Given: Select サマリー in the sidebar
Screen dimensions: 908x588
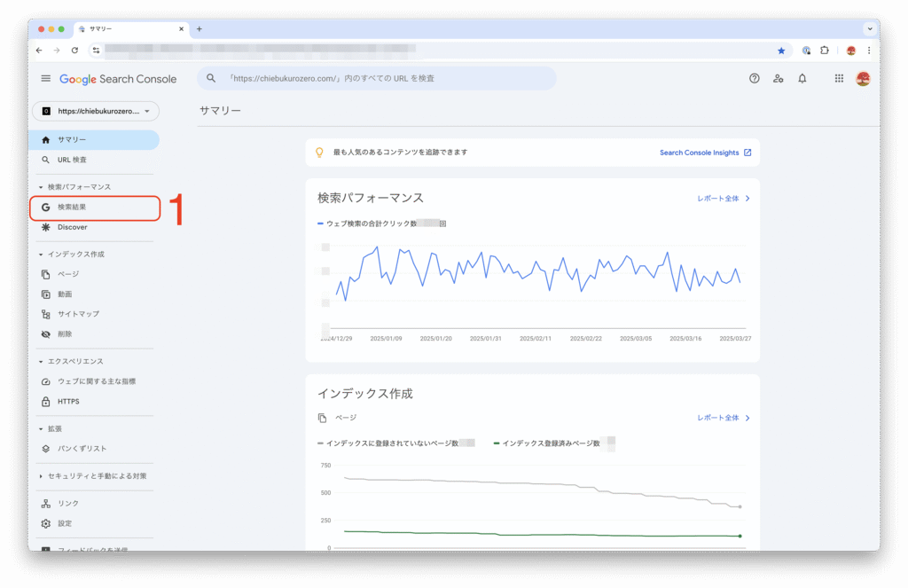Looking at the screenshot, I should click(x=94, y=140).
